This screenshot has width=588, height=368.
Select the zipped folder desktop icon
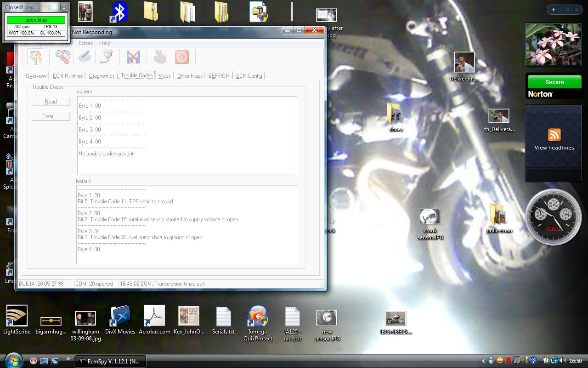(152, 12)
